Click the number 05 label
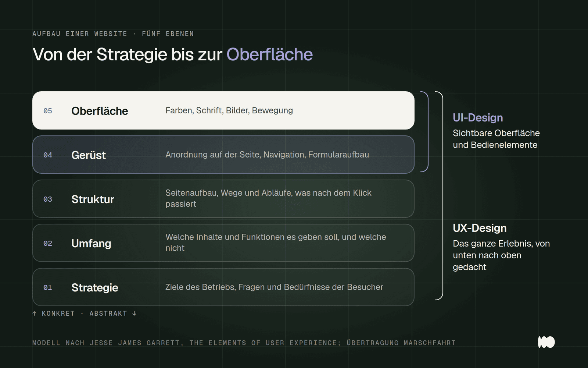The width and height of the screenshot is (588, 368). (x=48, y=111)
